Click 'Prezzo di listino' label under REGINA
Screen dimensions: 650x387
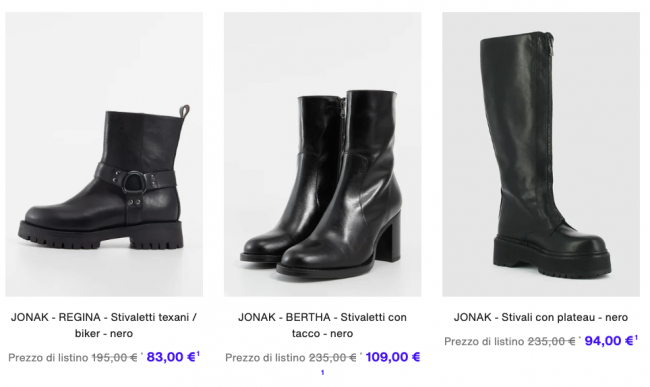[x=49, y=358]
